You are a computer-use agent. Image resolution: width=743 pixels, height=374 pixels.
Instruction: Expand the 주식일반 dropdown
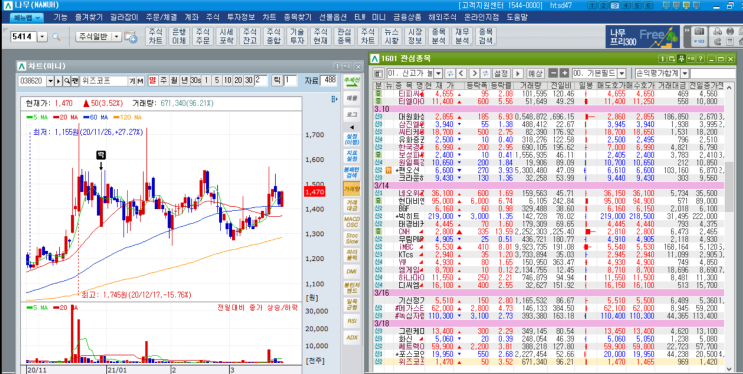point(117,37)
